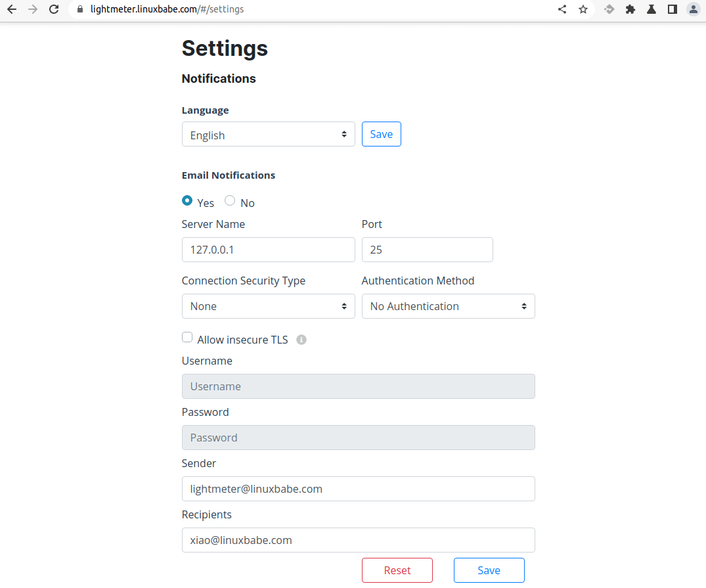The image size is (706, 588).
Task: Click the Server Name input field
Action: click(268, 250)
